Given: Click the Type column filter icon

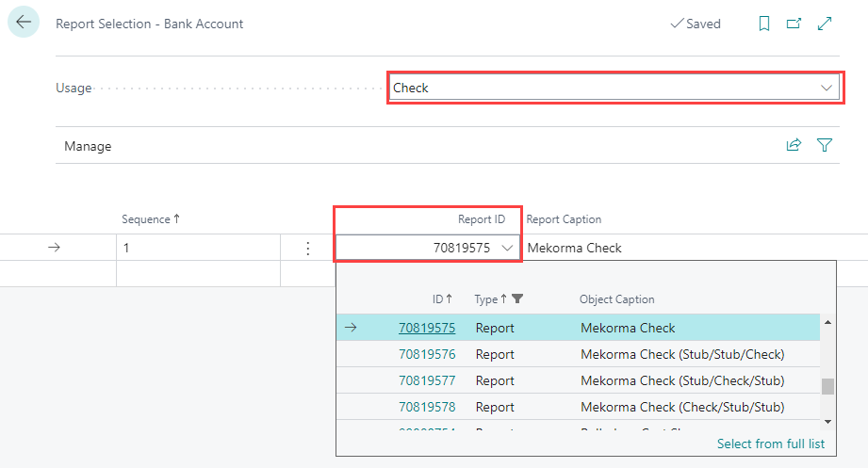Looking at the screenshot, I should pos(517,299).
